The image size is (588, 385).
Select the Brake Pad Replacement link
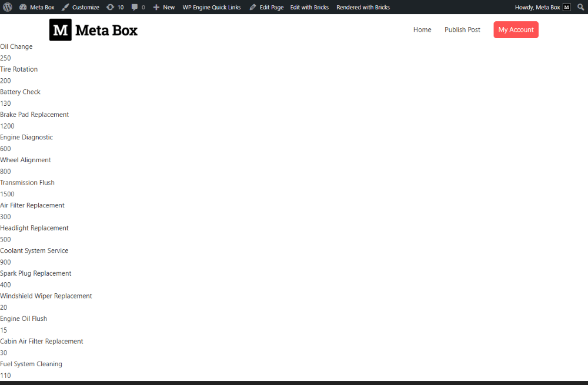[x=34, y=114]
